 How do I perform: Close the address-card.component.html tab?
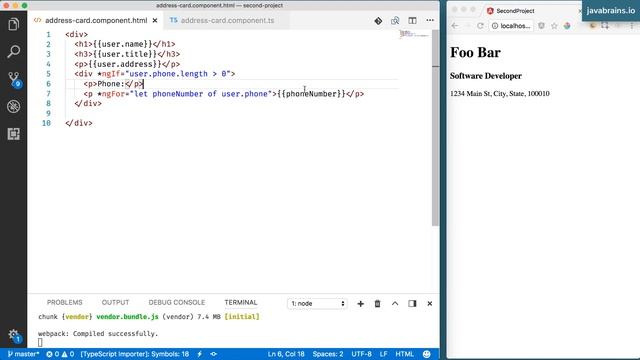155,20
